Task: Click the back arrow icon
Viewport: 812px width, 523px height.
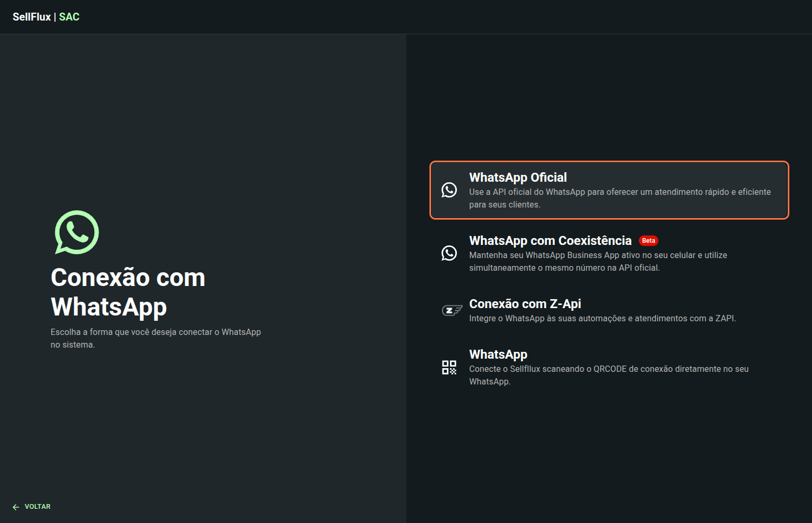Action: [x=16, y=507]
